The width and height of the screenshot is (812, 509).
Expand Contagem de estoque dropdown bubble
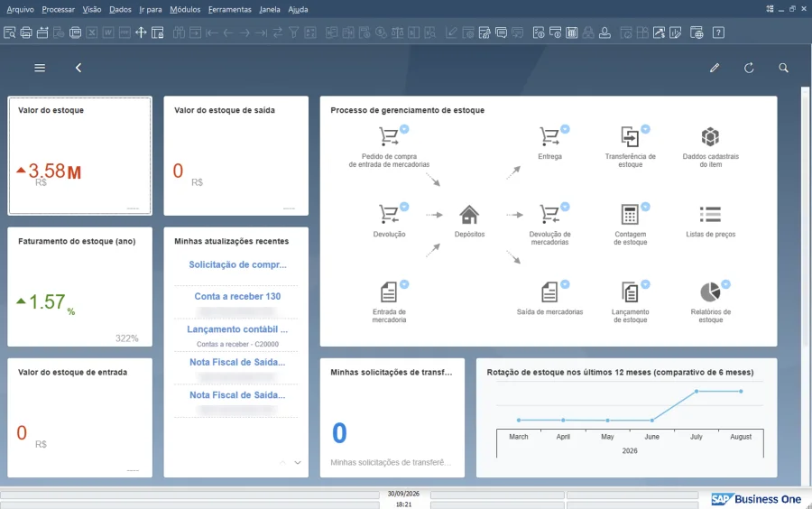646,207
